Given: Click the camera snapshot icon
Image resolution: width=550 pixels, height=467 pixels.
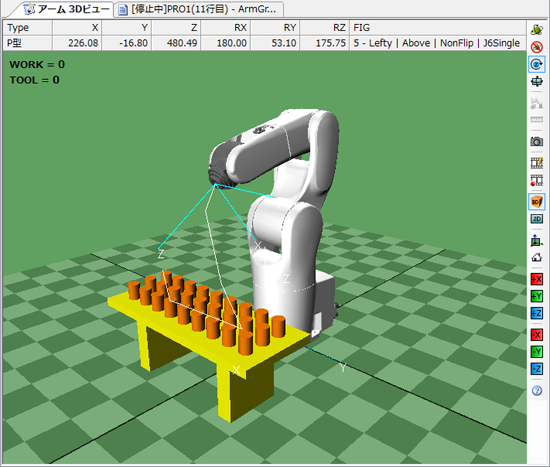Looking at the screenshot, I should 537,142.
